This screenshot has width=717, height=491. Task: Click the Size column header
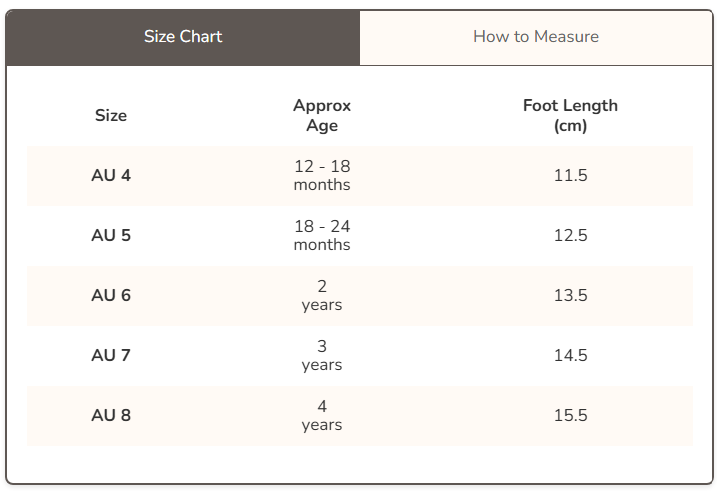[x=111, y=115]
